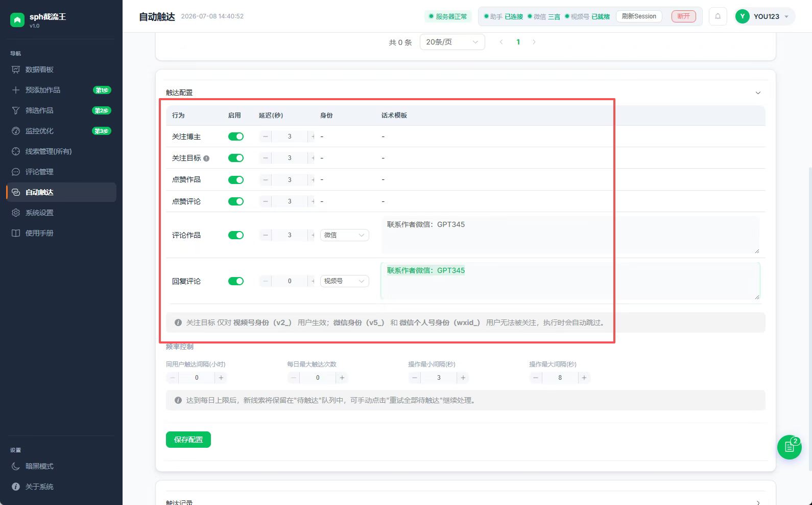Toggle the 关注目标 enable switch
Screen dimensions: 812x505
[236, 158]
